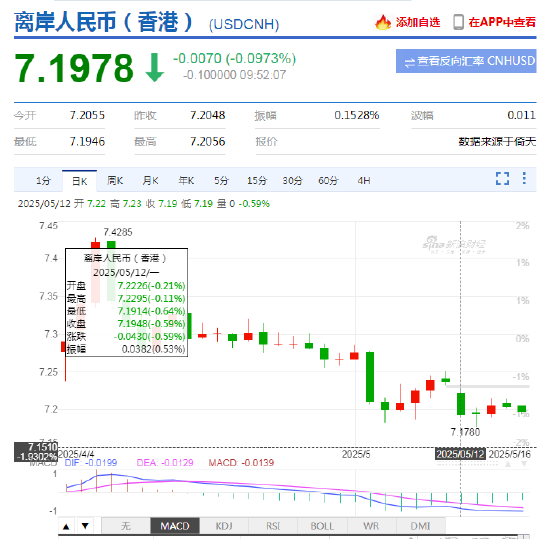Select the 30分 chart tab
550x539 pixels.
tap(292, 181)
